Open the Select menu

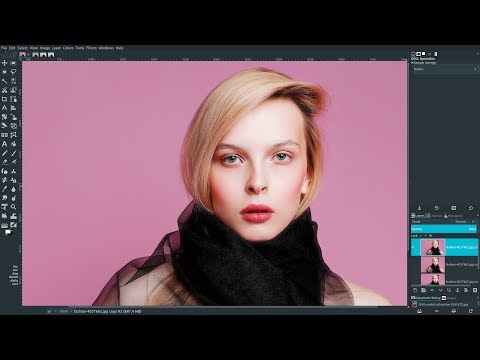[23, 48]
